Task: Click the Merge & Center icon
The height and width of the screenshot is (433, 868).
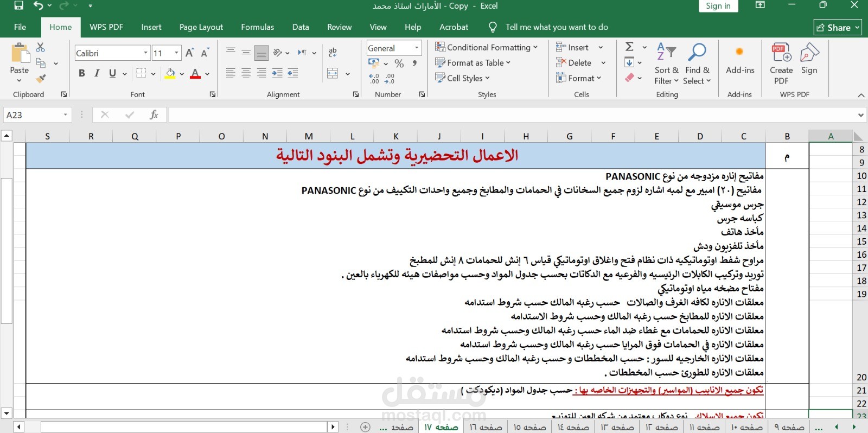Action: (x=333, y=73)
